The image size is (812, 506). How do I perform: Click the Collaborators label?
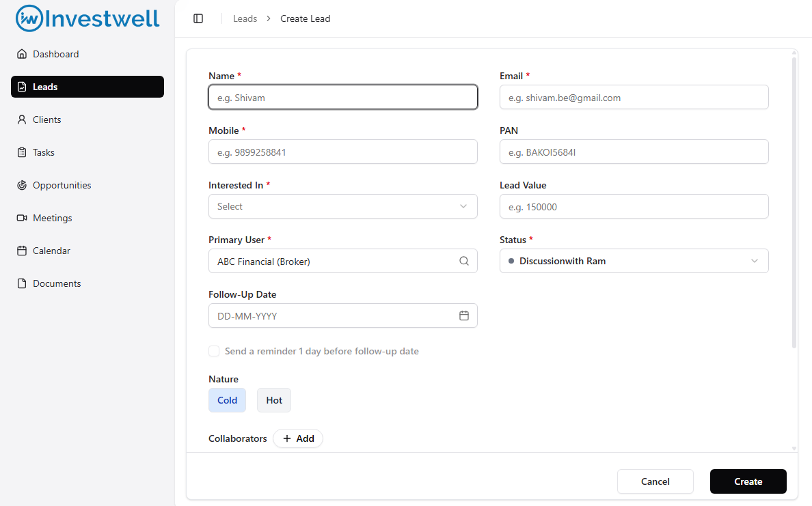coord(238,438)
